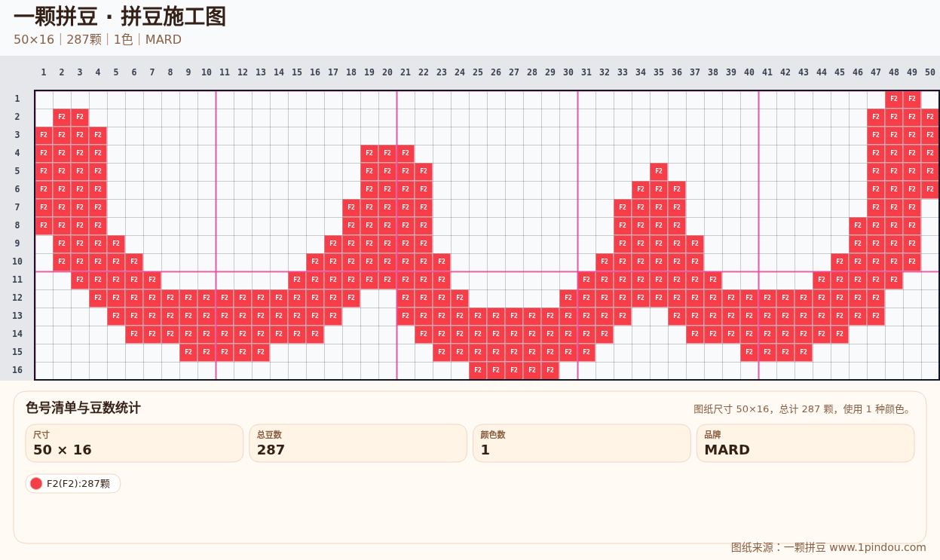The width and height of the screenshot is (940, 560).
Task: Click F2 bead at row 11, column 15
Action: pos(297,280)
